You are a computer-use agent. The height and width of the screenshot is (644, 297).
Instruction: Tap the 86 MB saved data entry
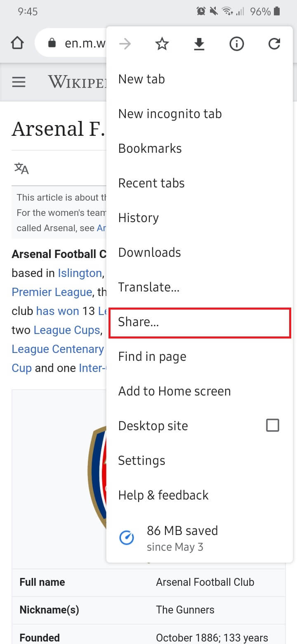pos(181,537)
